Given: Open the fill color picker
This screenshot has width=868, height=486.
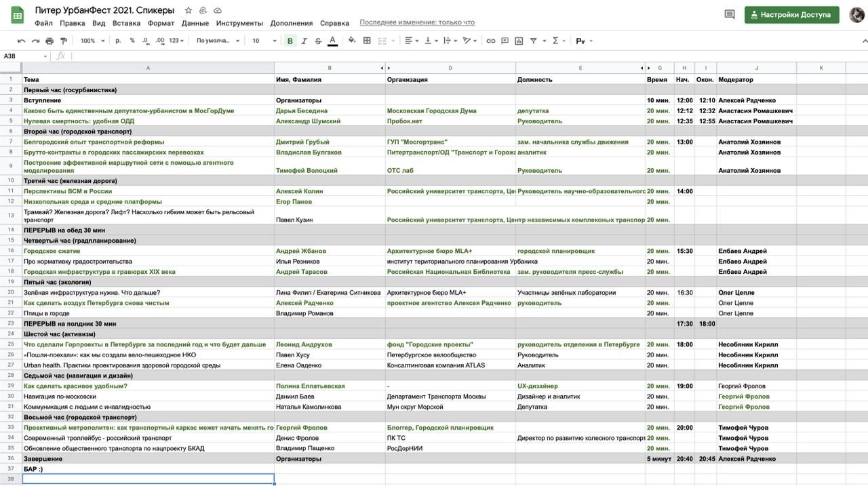Looking at the screenshot, I should (352, 41).
